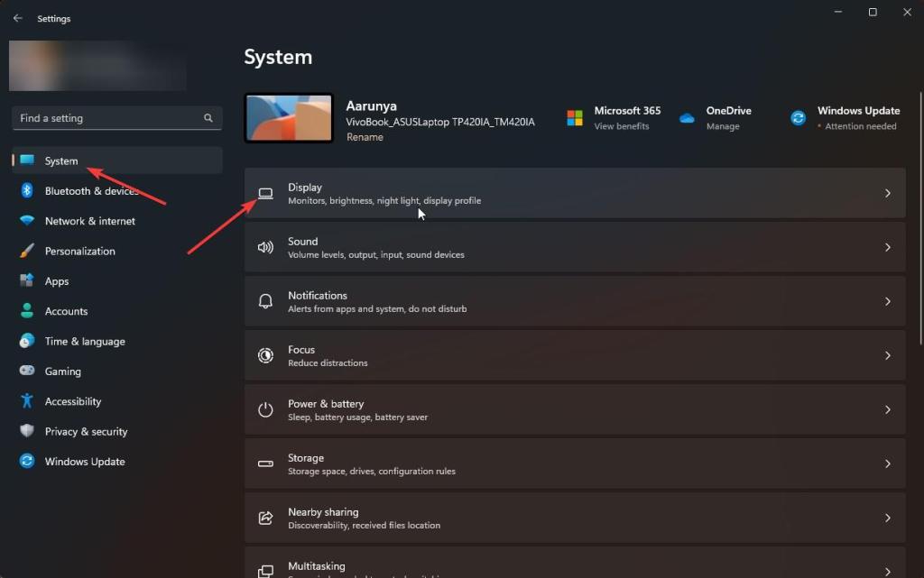The height and width of the screenshot is (578, 924).
Task: Open Network & internet via its Wi-Fi icon
Action: (27, 221)
